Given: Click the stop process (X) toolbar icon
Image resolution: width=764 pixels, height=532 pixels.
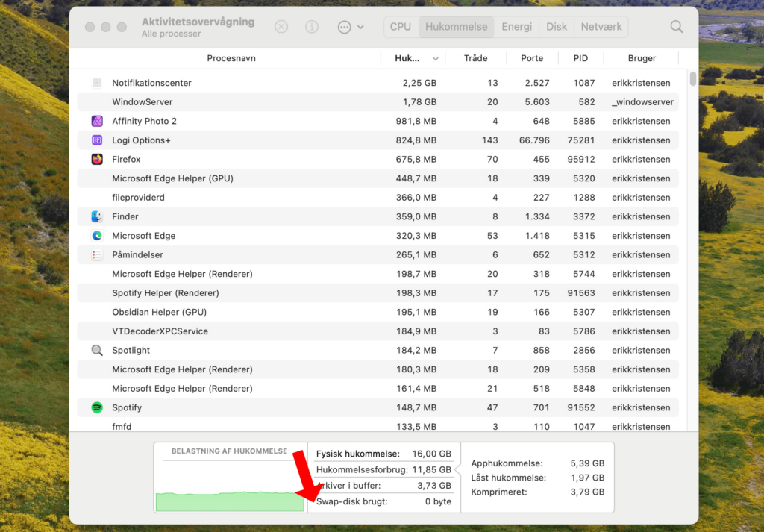Looking at the screenshot, I should [281, 27].
